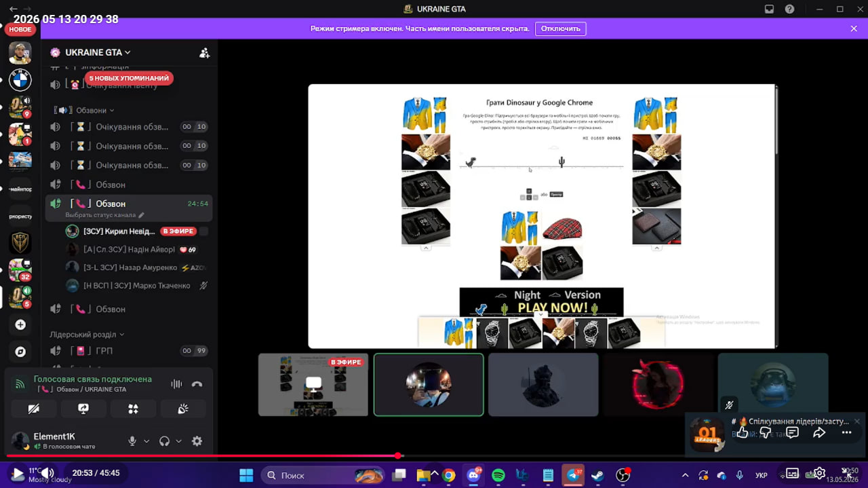
Task: Open Windows Start menu
Action: [x=246, y=476]
